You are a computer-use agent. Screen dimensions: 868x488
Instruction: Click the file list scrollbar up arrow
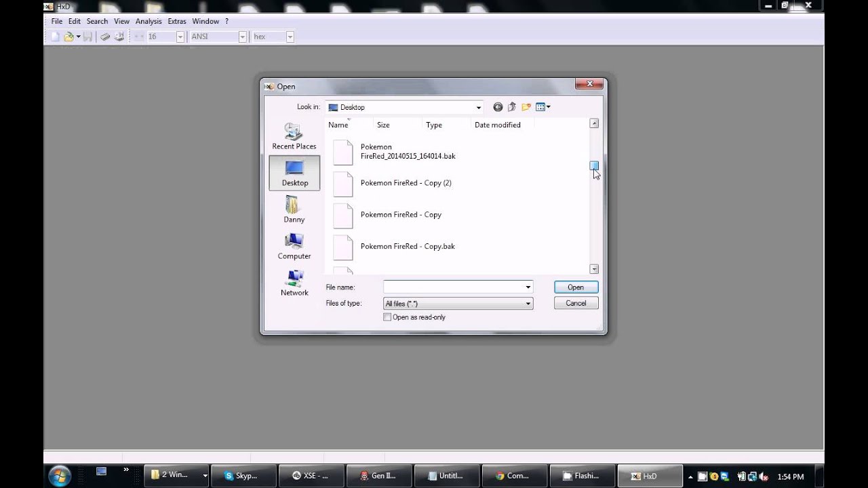594,123
